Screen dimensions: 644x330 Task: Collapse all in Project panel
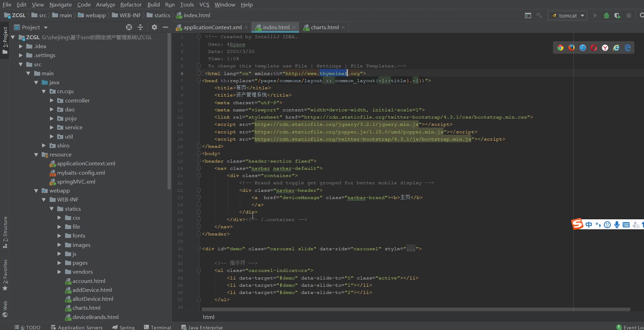click(x=140, y=27)
